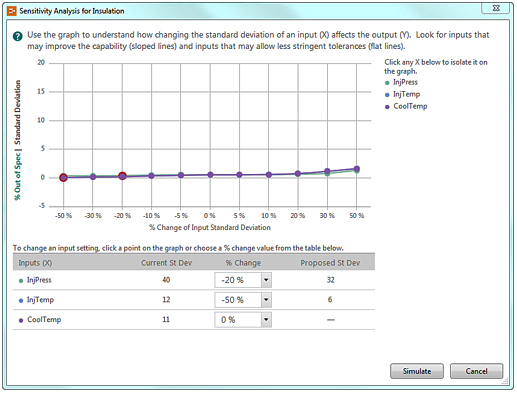Screen dimensions: 517x394
Task: Click the app icon in title bar
Action: pos(11,11)
